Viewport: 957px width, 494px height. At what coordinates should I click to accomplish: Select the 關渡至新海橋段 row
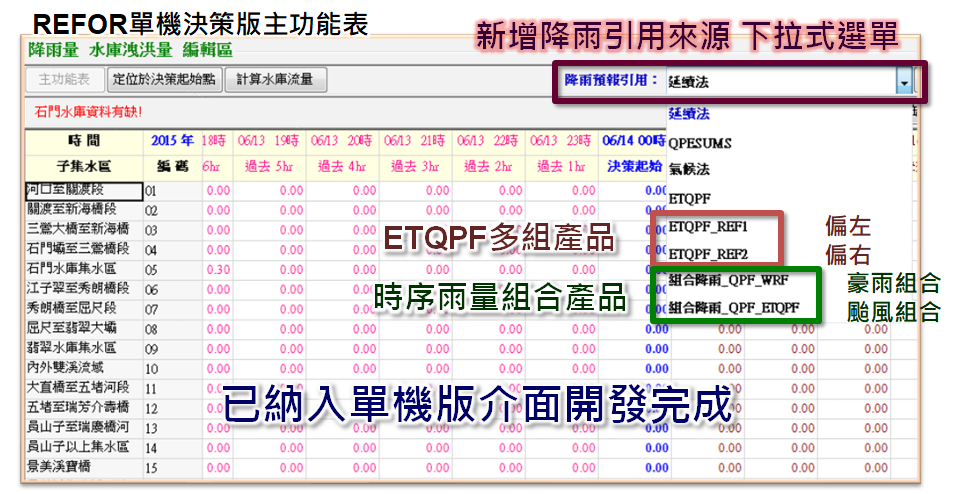click(84, 210)
